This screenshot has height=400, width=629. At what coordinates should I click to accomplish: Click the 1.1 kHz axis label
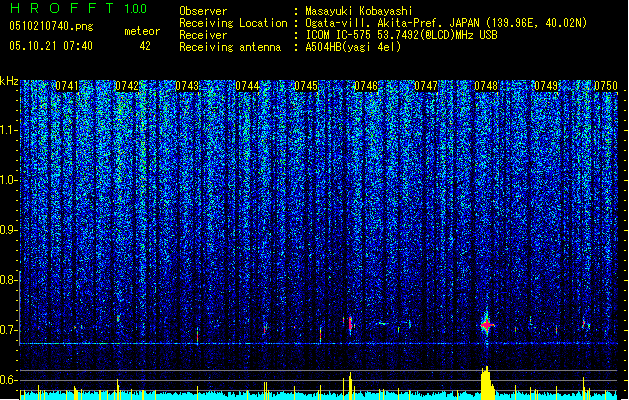pyautogui.click(x=9, y=130)
